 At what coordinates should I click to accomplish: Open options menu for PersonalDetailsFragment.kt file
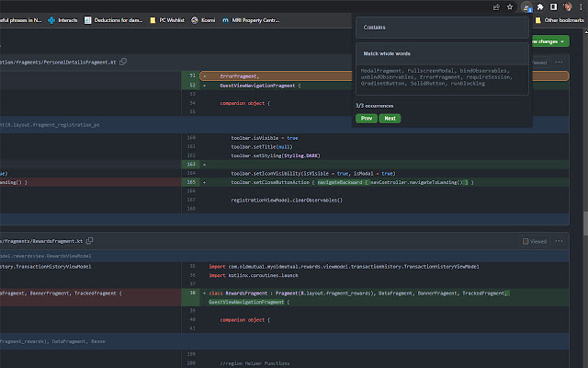(559, 63)
